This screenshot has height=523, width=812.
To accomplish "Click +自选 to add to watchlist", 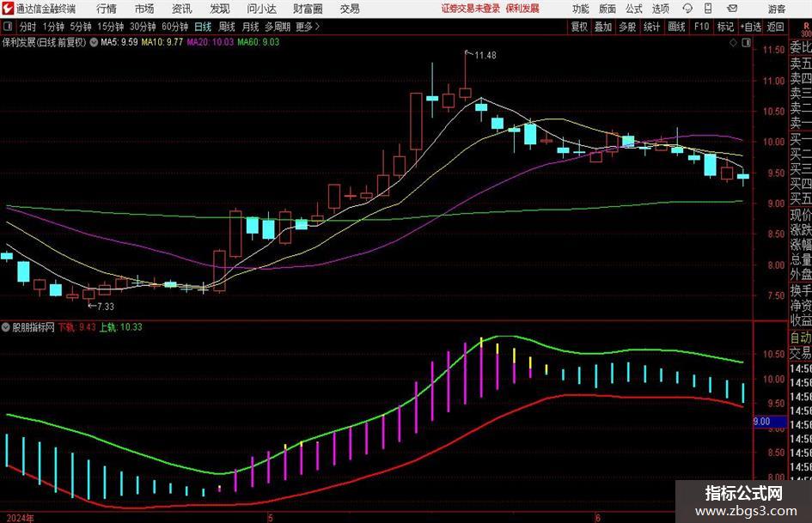I will point(751,27).
